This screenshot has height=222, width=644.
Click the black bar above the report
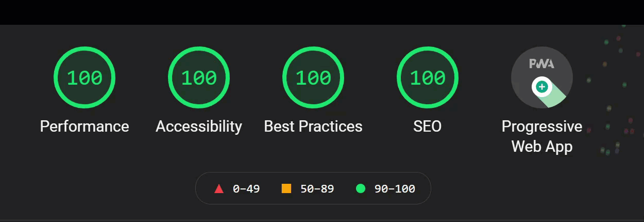point(322,12)
